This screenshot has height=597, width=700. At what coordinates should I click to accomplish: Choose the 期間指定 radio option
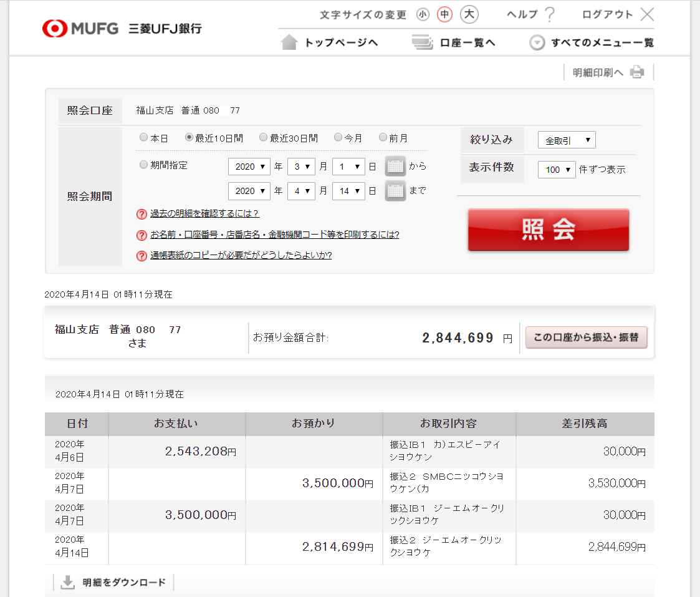point(144,165)
